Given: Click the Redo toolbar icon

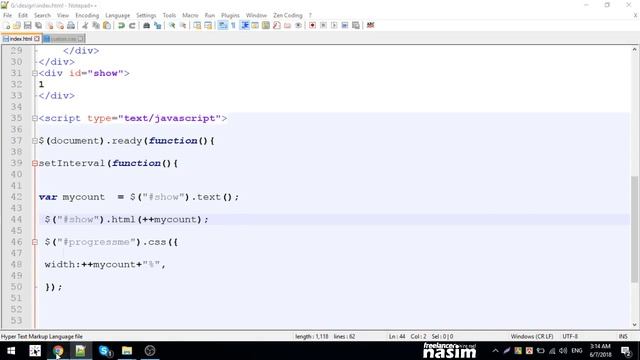Looking at the screenshot, I should 132,25.
